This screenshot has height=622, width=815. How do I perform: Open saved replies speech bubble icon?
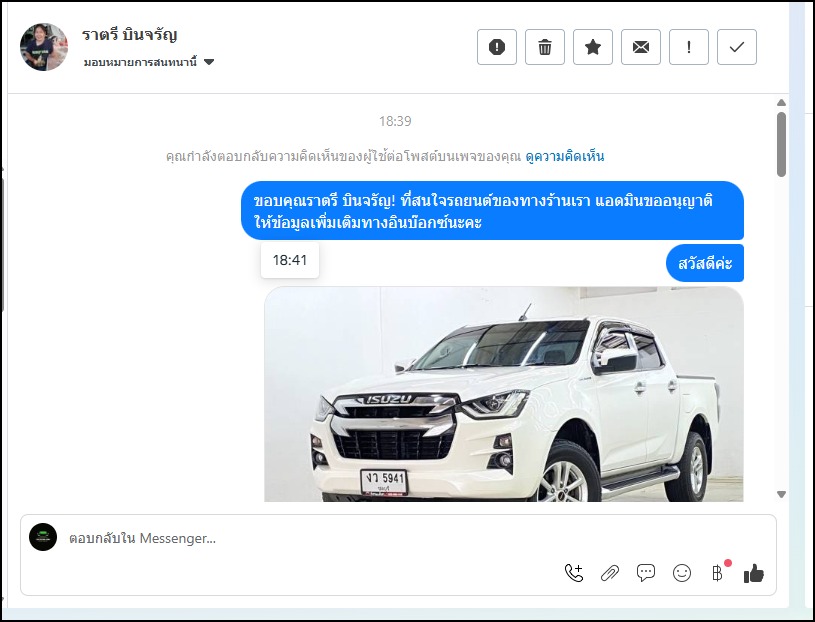click(x=646, y=573)
